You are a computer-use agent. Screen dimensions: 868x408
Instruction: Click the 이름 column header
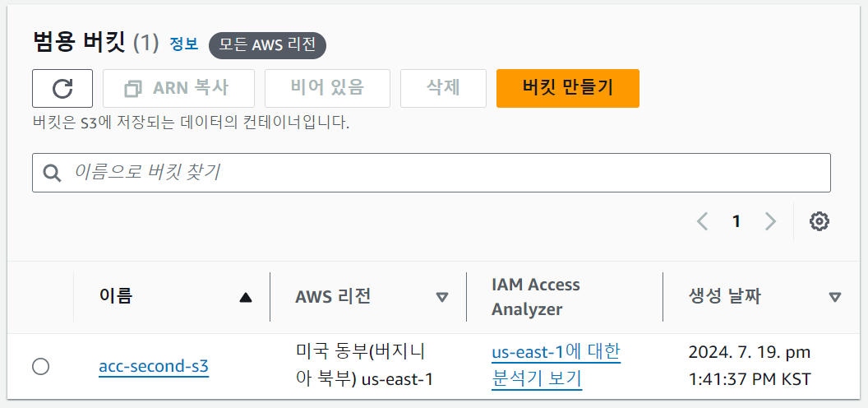pos(116,297)
